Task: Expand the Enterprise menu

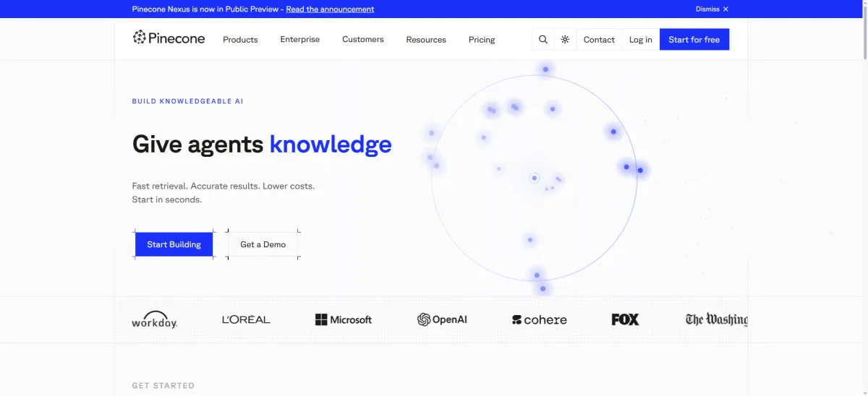Action: point(300,40)
